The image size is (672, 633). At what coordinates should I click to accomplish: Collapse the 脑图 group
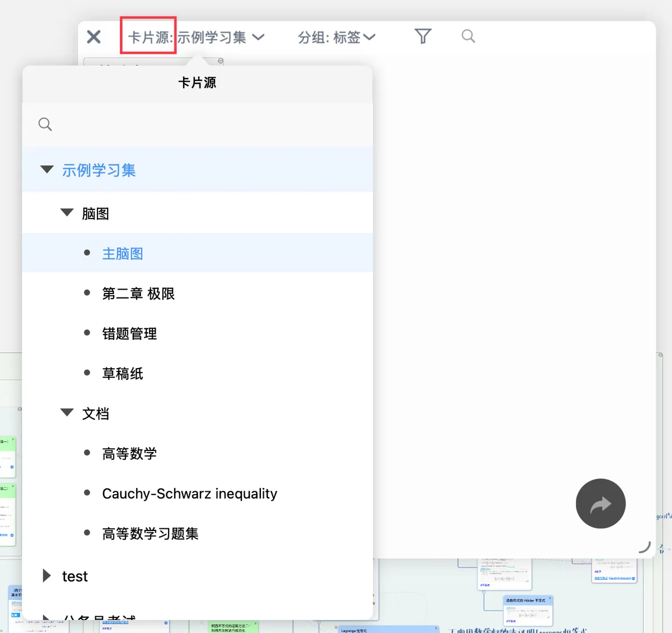[x=67, y=212]
